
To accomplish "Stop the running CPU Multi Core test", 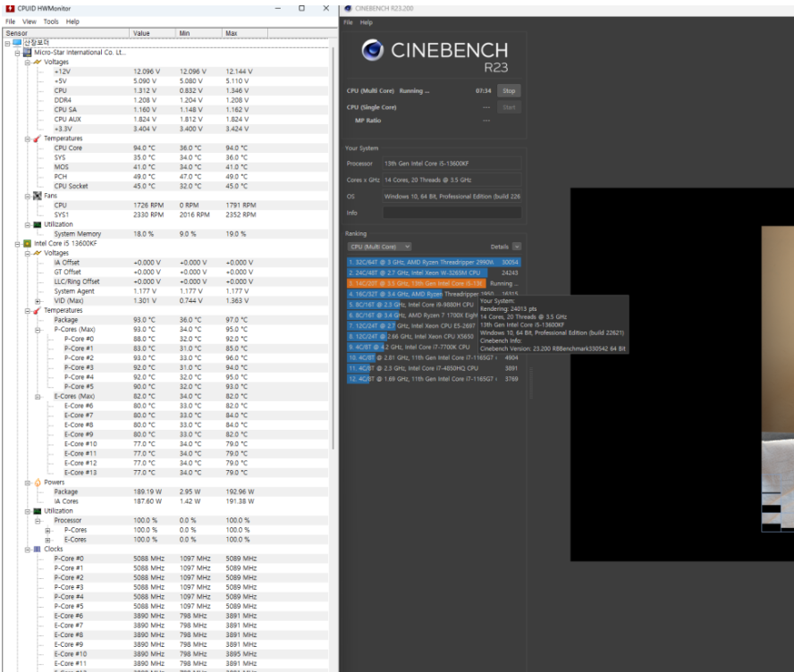I will 509,91.
